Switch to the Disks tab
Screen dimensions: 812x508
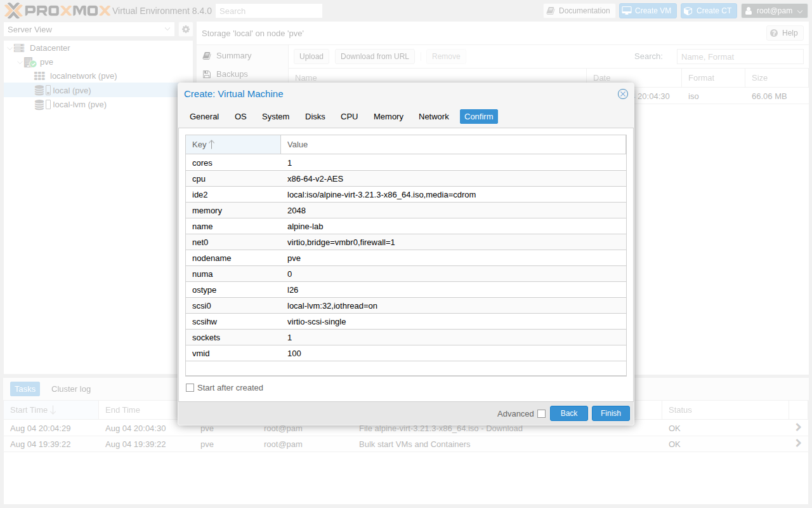coord(315,117)
